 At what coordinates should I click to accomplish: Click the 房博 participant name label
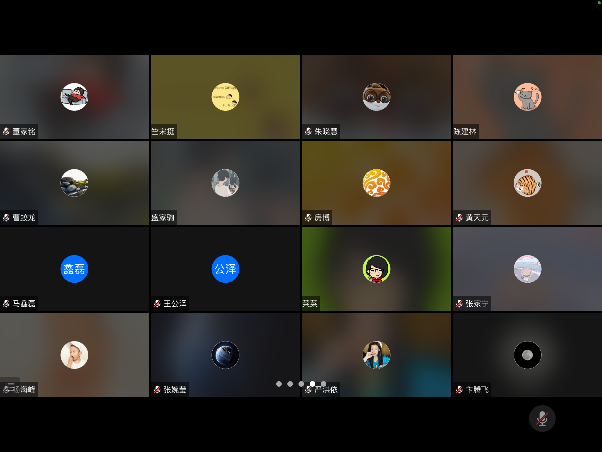pos(321,217)
